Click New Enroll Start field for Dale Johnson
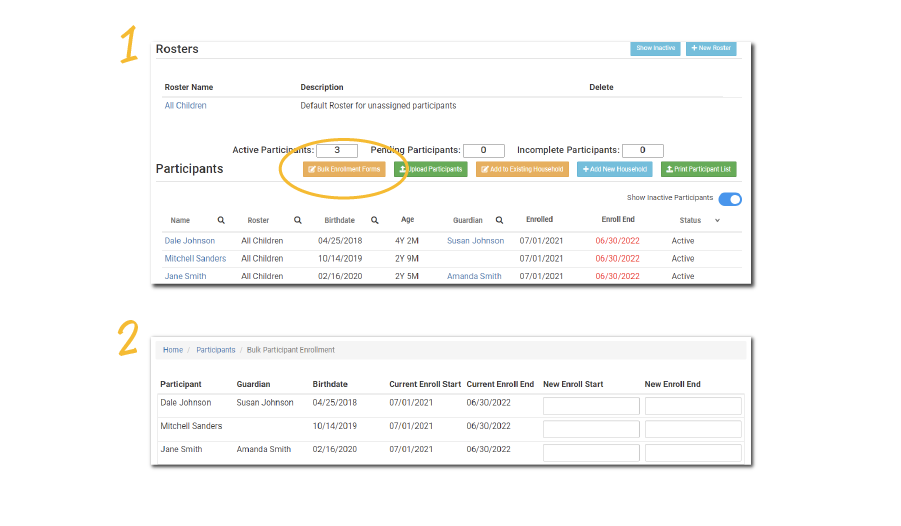Image resolution: width=901 pixels, height=526 pixels. tap(591, 406)
